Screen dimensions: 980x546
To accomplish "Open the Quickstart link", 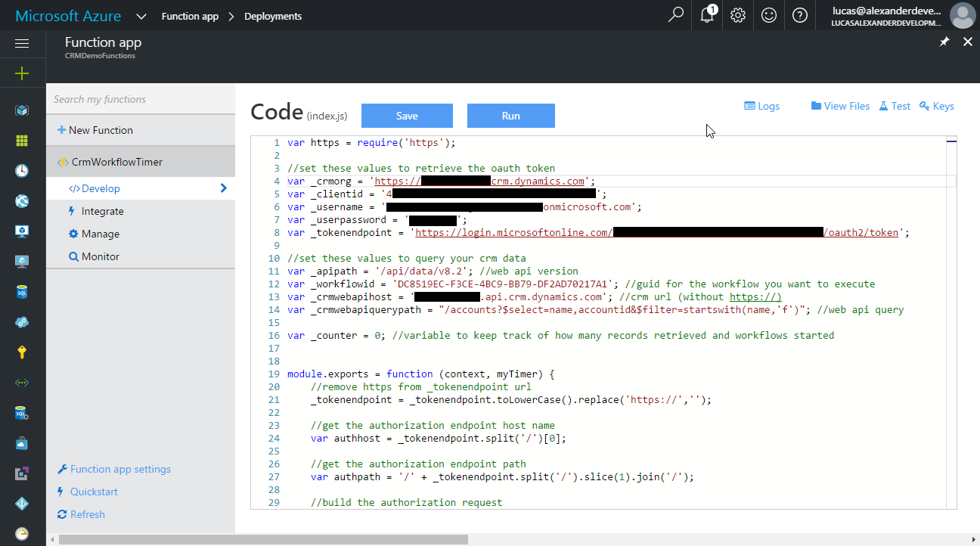I will [88, 492].
